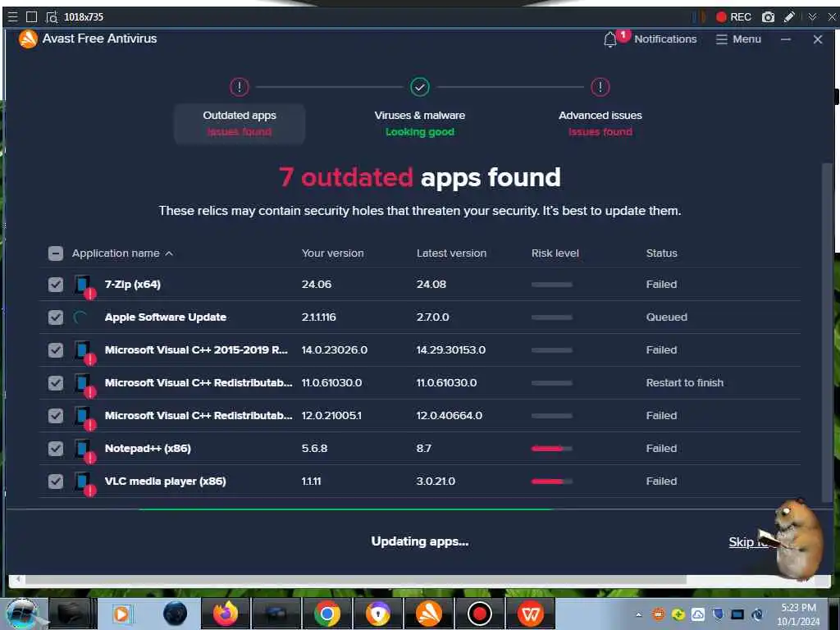Image resolution: width=840 pixels, height=630 pixels.
Task: Open Firefox from the taskbar
Action: (x=225, y=614)
